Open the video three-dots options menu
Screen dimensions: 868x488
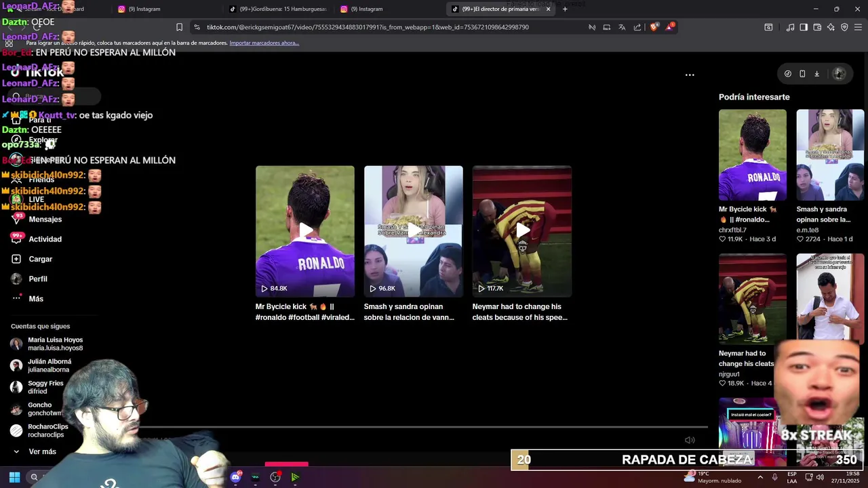[x=690, y=75]
